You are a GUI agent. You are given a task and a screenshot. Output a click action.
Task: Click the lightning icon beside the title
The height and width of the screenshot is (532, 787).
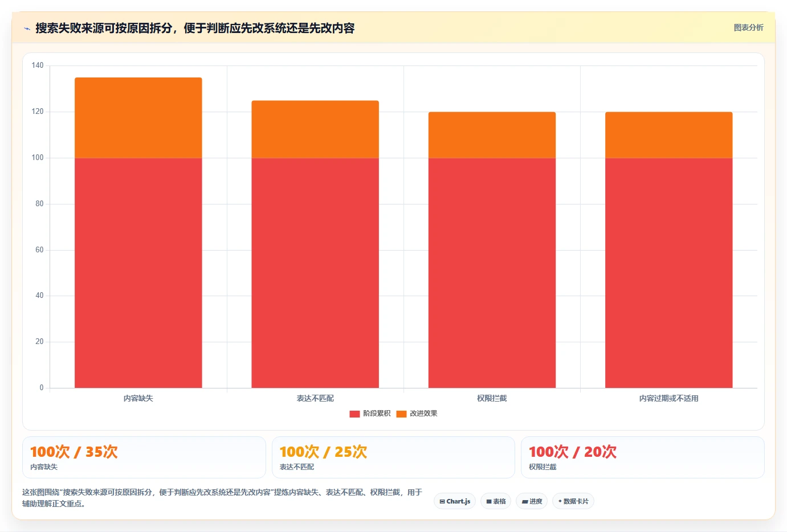click(x=27, y=28)
